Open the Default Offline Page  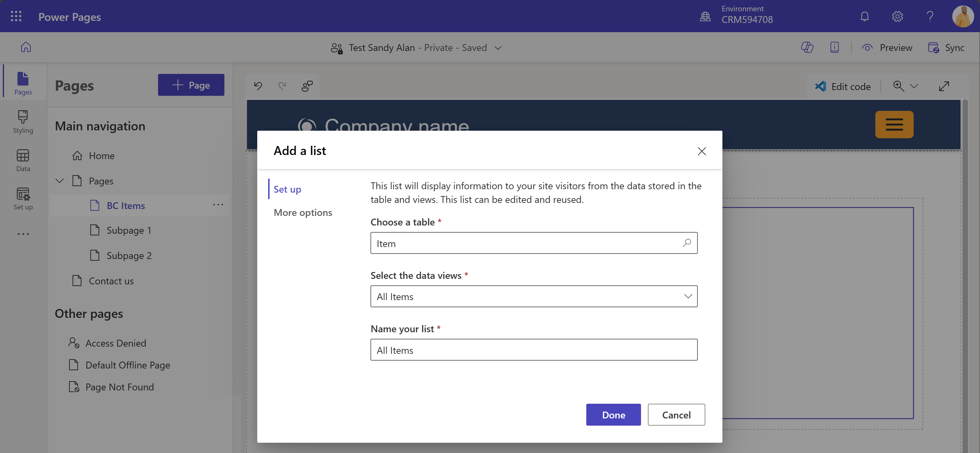128,365
